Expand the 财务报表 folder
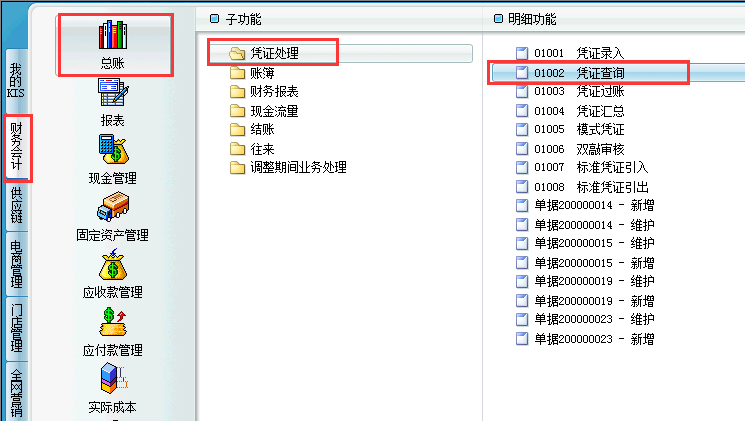The height and width of the screenshot is (421, 745). tap(273, 91)
